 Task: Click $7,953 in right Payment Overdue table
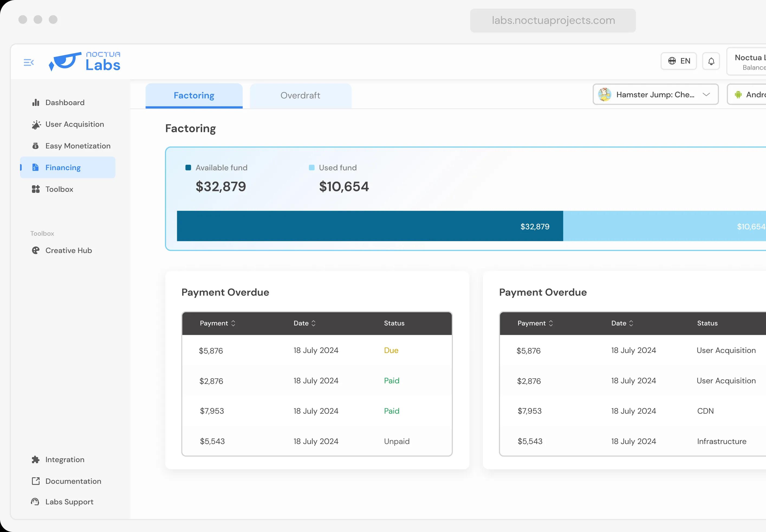(530, 411)
